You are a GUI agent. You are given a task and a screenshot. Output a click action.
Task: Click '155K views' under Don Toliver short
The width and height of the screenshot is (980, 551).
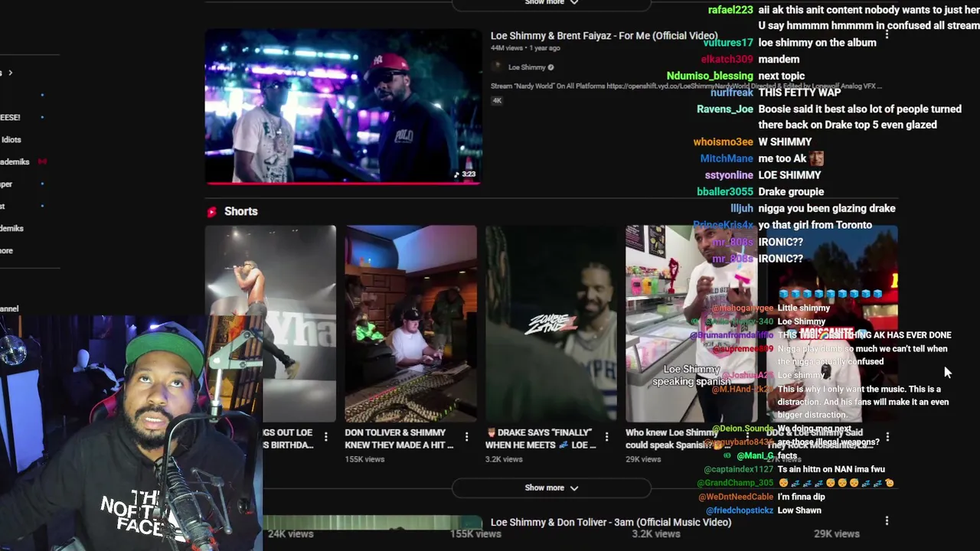364,459
